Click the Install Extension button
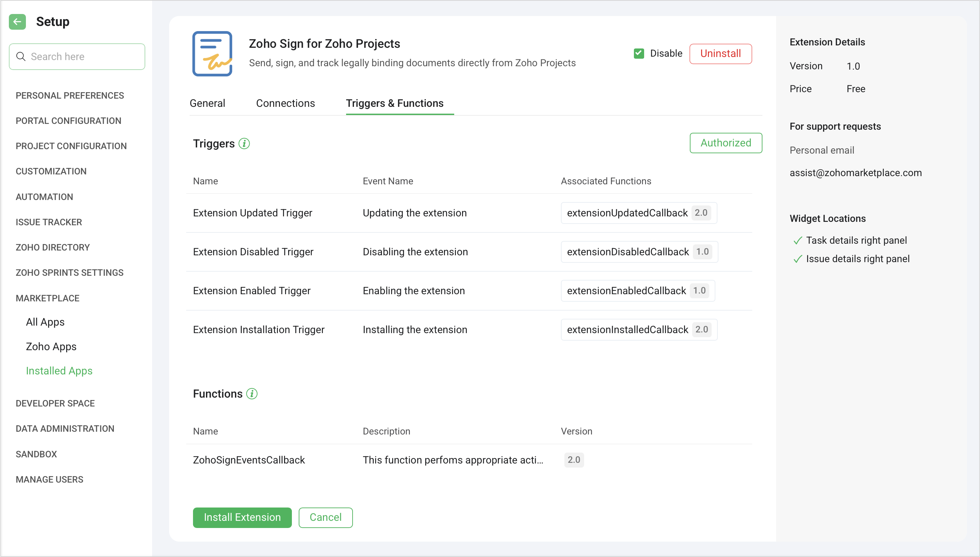This screenshot has height=557, width=980. (242, 517)
